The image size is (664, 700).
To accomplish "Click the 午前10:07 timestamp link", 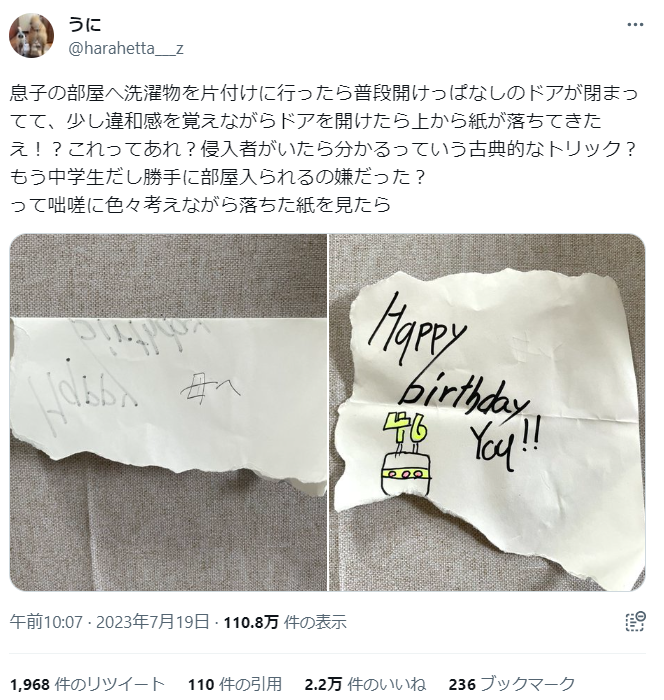I will pos(46,622).
